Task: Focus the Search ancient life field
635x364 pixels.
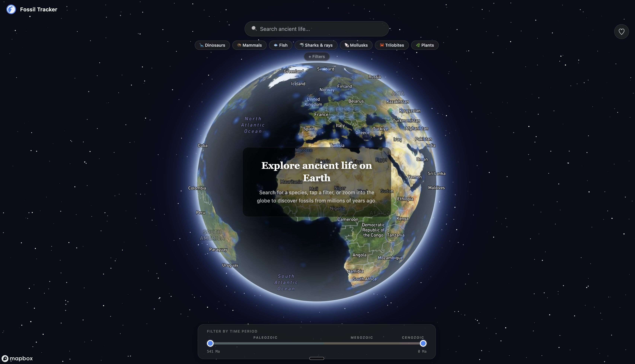Action: point(317,29)
